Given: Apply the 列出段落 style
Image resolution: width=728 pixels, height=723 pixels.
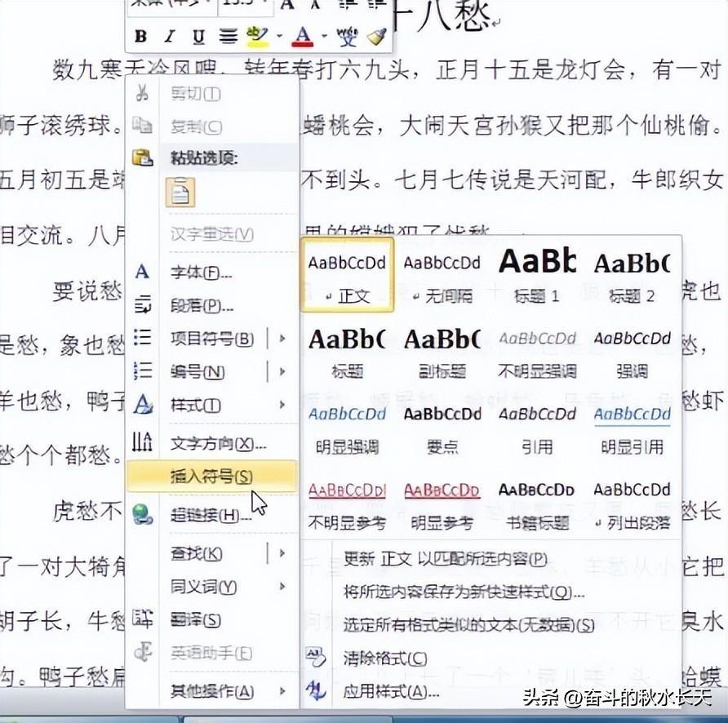Looking at the screenshot, I should 632,503.
